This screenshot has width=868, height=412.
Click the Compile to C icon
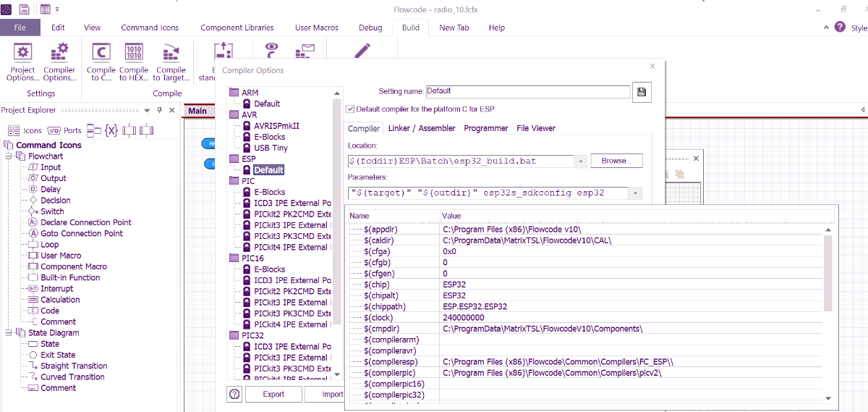101,61
